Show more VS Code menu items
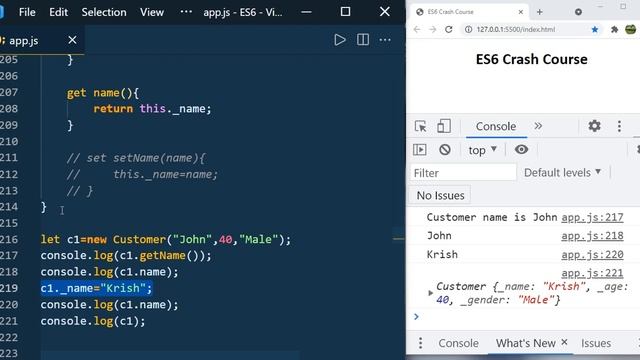Image resolution: width=640 pixels, height=360 pixels. pyautogui.click(x=186, y=12)
